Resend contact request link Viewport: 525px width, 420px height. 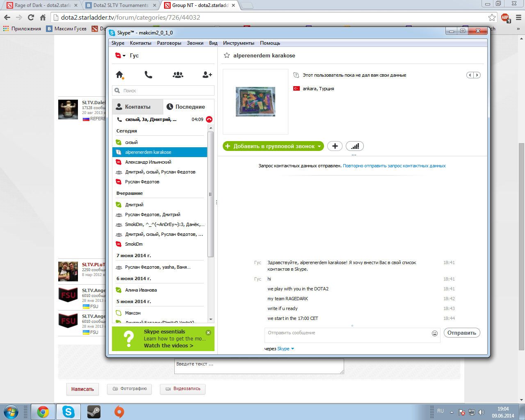[394, 166]
